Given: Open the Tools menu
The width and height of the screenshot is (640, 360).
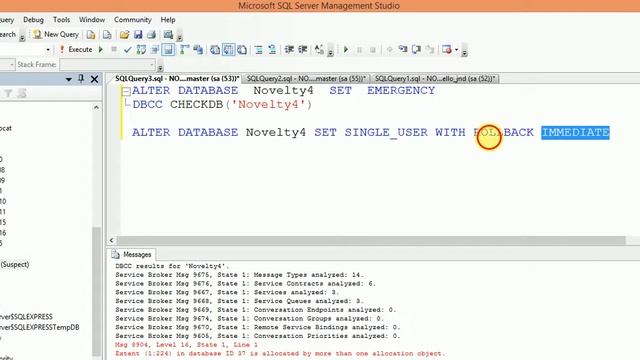Looking at the screenshot, I should (x=62, y=20).
